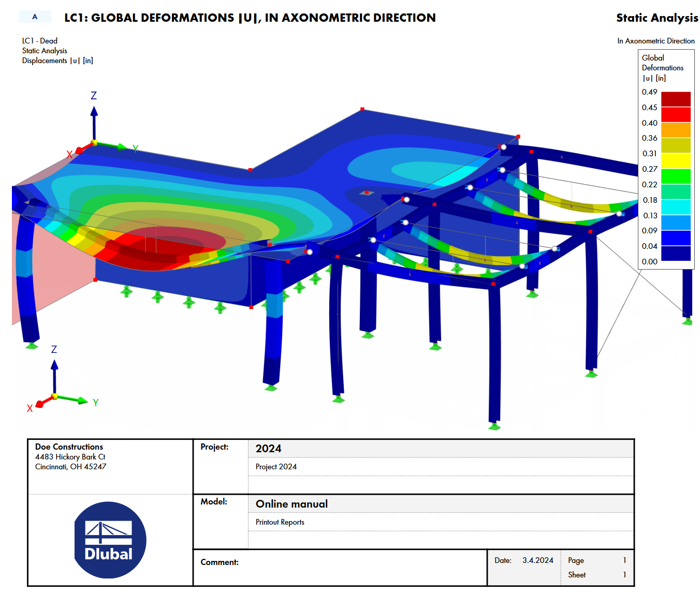Select the cyan 0.18 legend swatch

pyautogui.click(x=676, y=207)
